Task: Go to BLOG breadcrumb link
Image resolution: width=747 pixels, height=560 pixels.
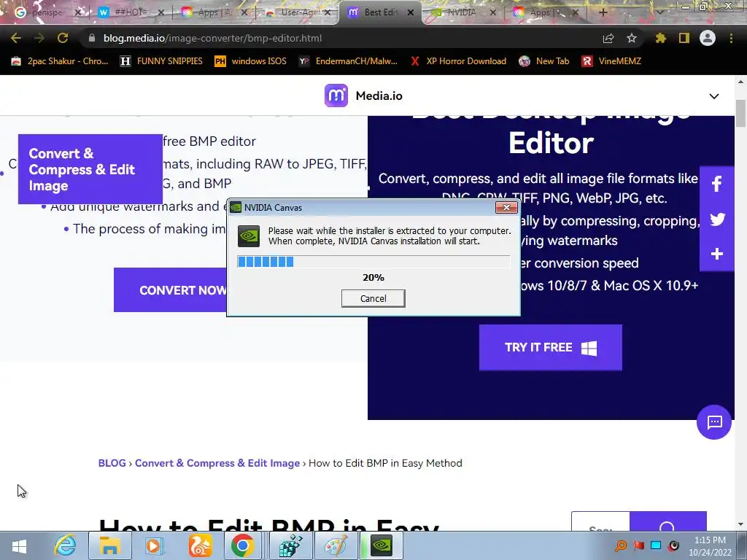Action: [112, 463]
